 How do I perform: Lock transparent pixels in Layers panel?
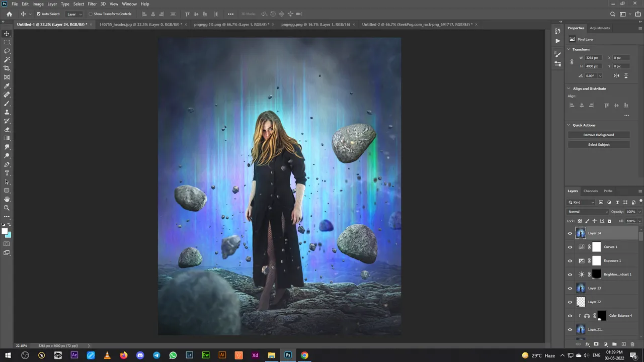pyautogui.click(x=580, y=221)
